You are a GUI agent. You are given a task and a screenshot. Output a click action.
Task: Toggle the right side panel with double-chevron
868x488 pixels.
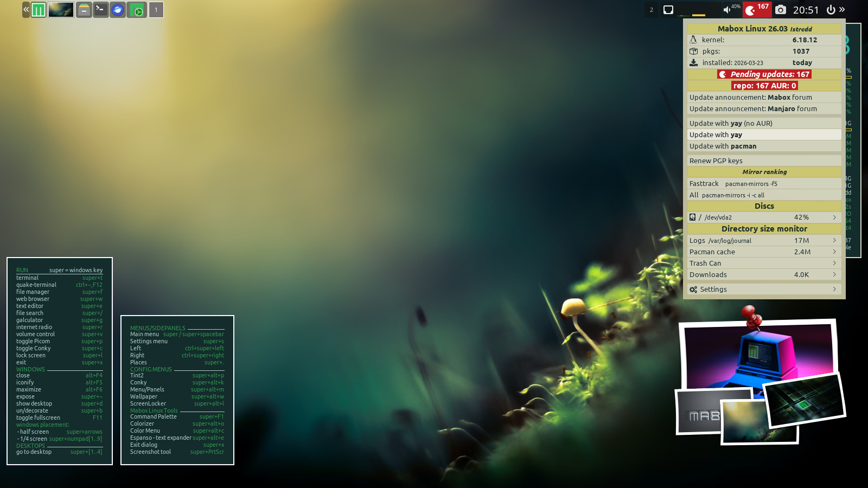click(842, 10)
